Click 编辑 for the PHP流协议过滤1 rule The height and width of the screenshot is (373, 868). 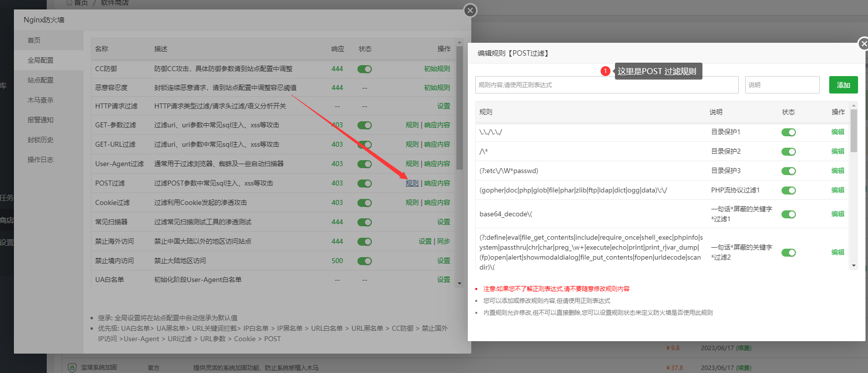(838, 190)
